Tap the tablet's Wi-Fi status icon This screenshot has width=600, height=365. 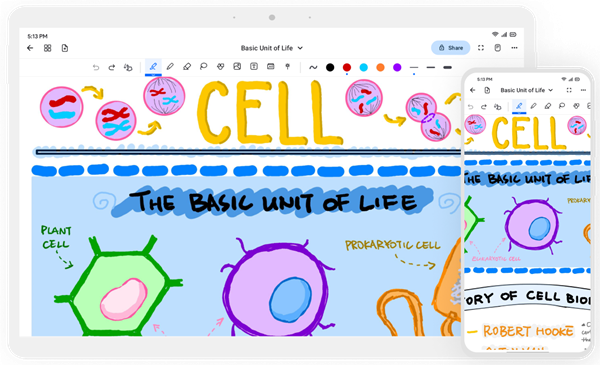point(495,34)
